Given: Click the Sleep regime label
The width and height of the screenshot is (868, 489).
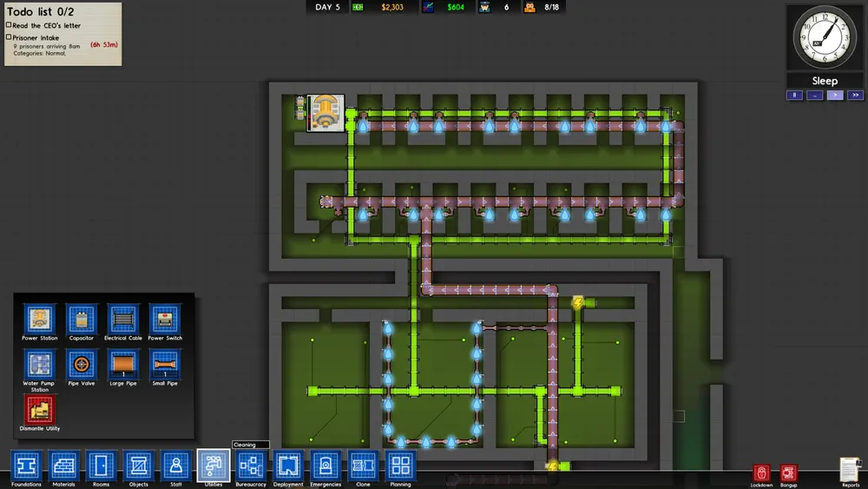Looking at the screenshot, I should pos(825,81).
